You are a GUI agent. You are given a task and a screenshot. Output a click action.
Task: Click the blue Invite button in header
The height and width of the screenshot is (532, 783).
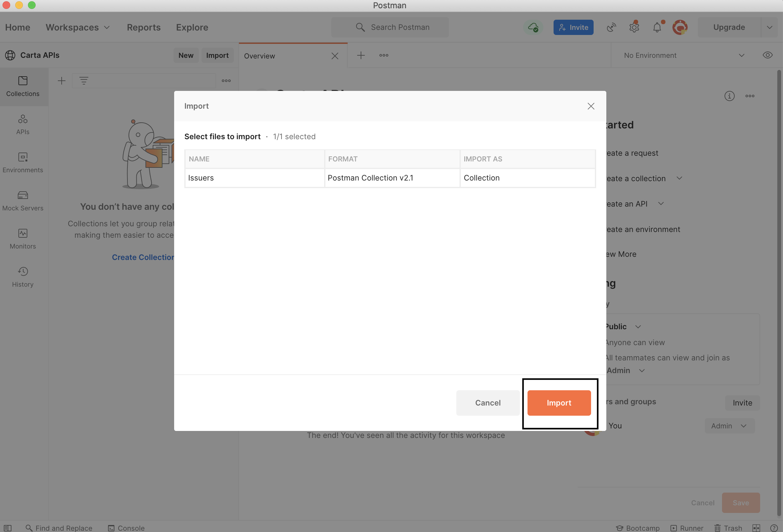[x=573, y=27]
